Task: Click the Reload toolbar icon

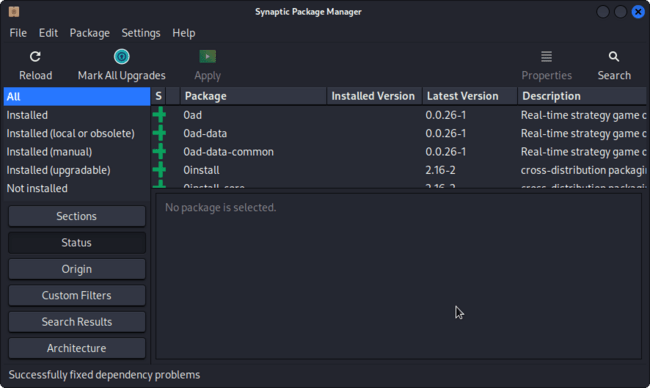Action: [x=35, y=56]
